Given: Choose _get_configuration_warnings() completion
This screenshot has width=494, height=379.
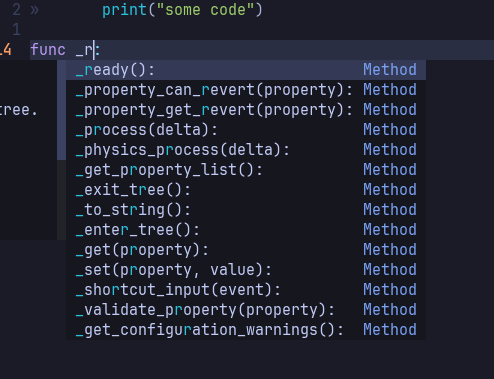Looking at the screenshot, I should [246, 330].
